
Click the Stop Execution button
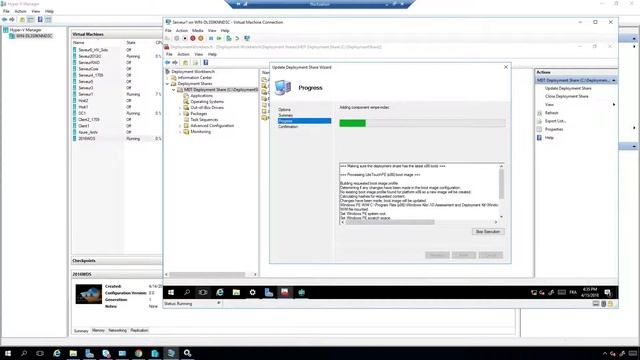488,231
